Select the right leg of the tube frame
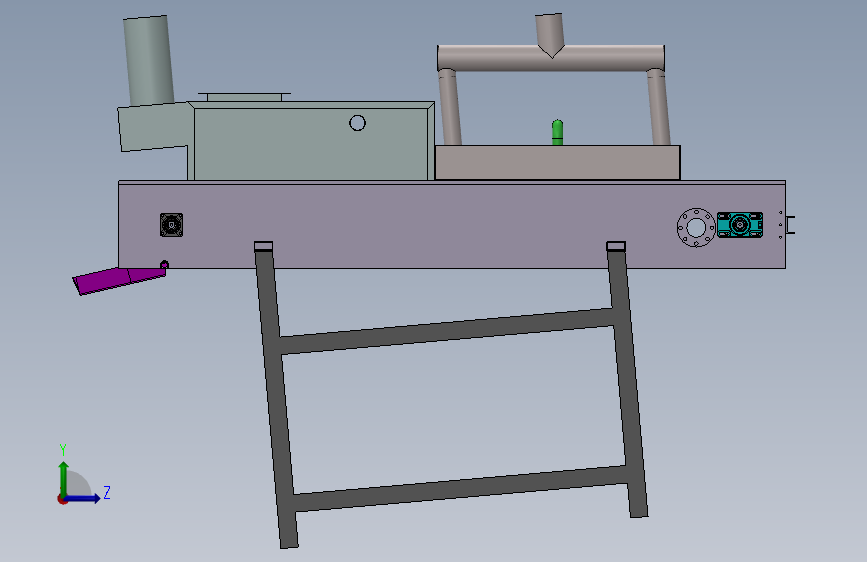867x562 pixels. [658, 107]
